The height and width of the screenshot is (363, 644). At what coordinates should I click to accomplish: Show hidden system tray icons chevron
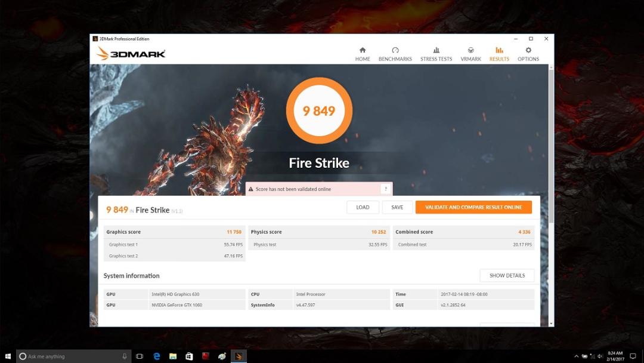pyautogui.click(x=576, y=356)
